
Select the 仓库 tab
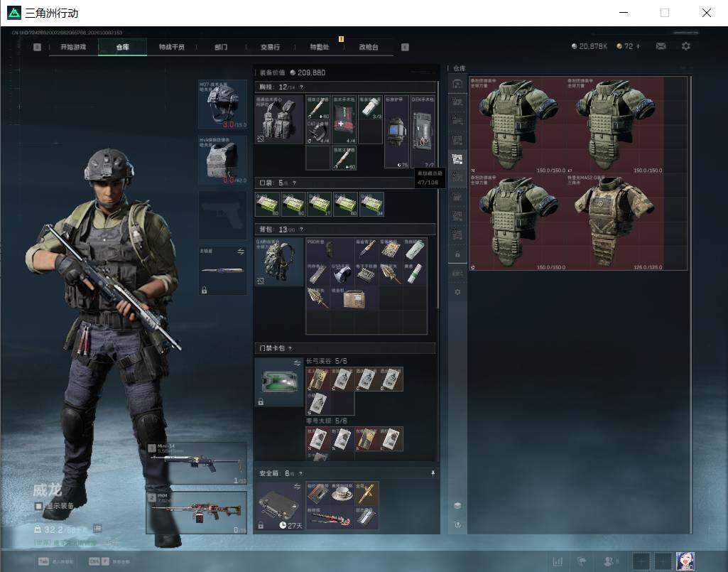(123, 47)
